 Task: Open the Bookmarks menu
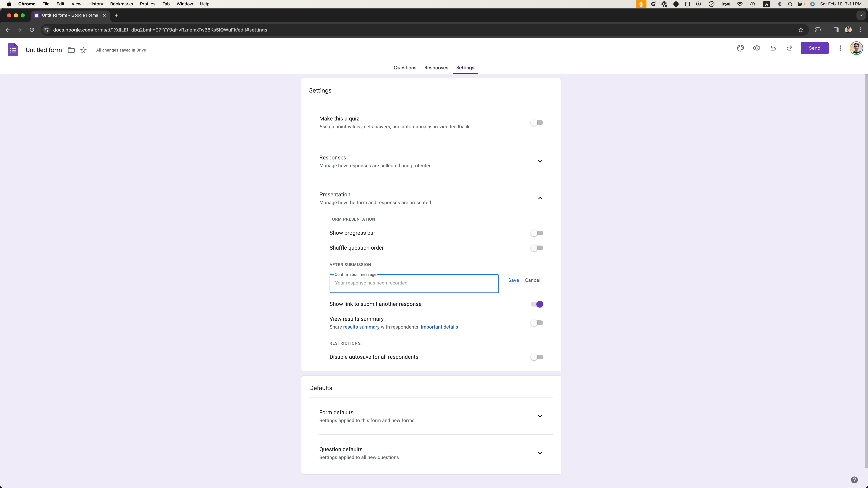pos(121,4)
